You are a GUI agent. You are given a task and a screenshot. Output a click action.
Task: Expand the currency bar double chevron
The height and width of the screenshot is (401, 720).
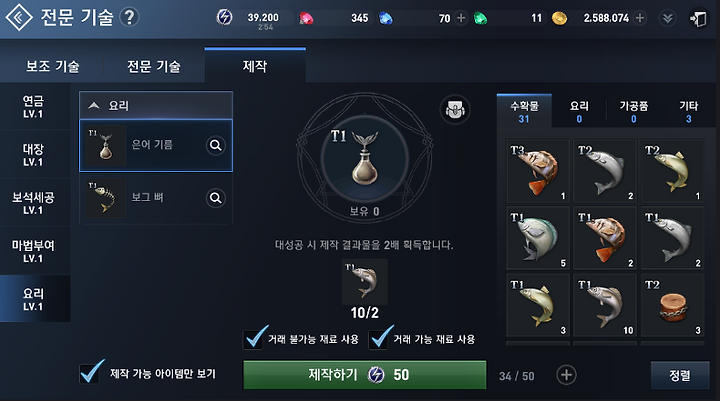tap(667, 18)
